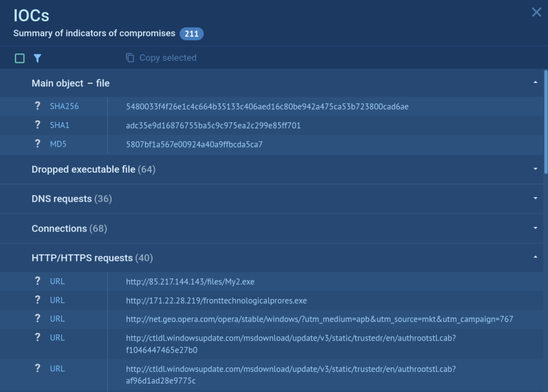Click question mark icon next to SHA256
This screenshot has width=548, height=392.
37,106
